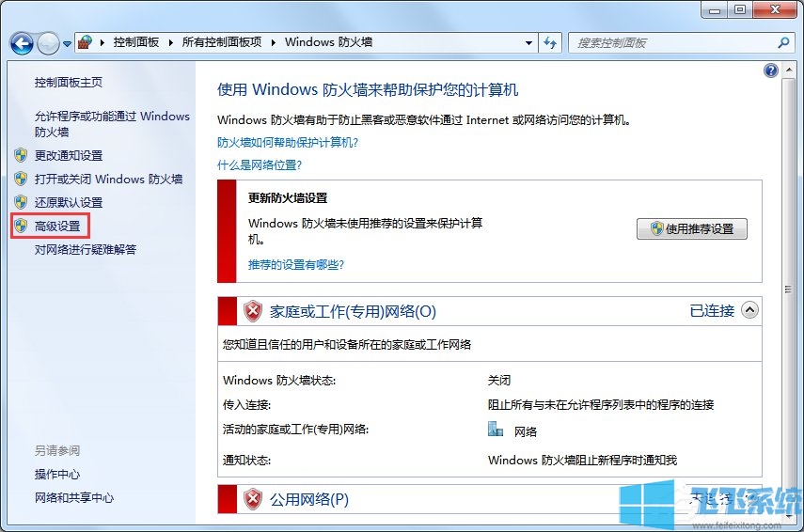Open Help with the blue question mark
The image size is (804, 532).
[771, 70]
